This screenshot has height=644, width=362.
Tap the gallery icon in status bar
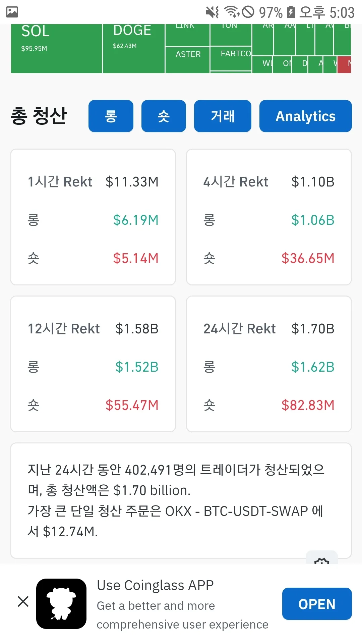tap(12, 12)
